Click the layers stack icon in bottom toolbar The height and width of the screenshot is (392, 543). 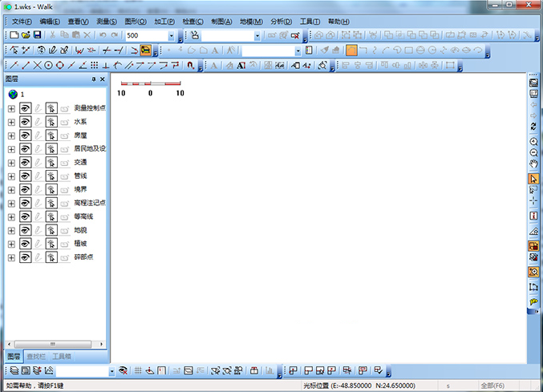(x=14, y=370)
